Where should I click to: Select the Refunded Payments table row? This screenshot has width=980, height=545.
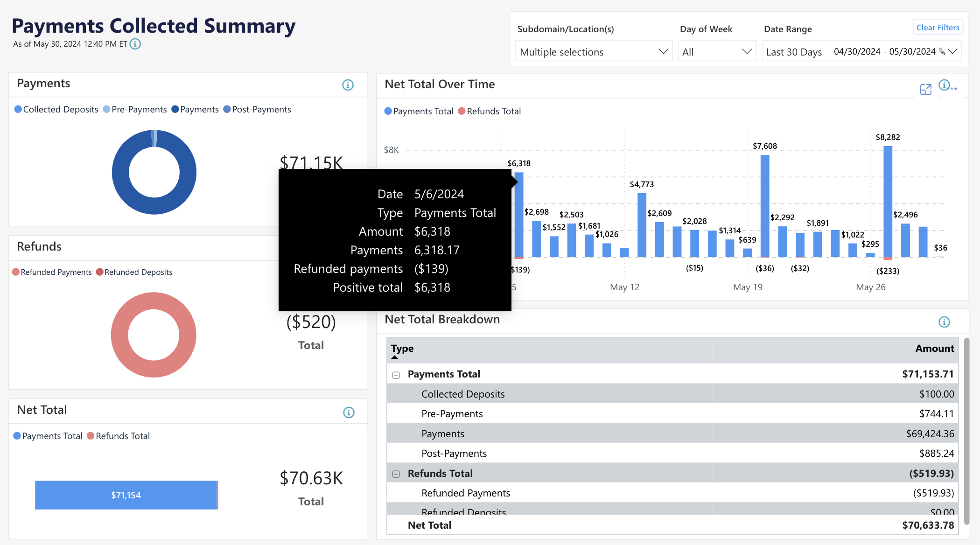(x=672, y=493)
